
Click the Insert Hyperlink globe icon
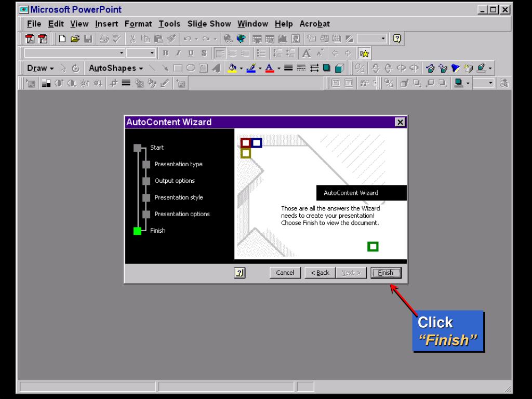[x=228, y=38]
